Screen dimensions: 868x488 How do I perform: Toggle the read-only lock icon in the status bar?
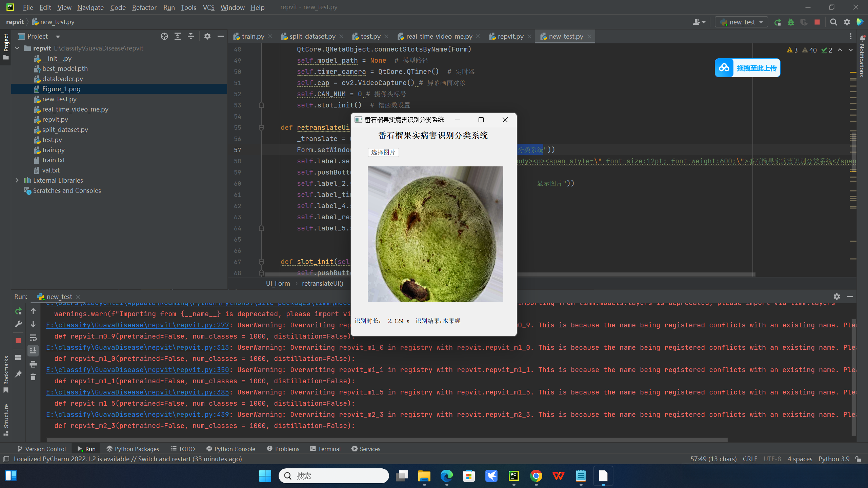click(858, 459)
